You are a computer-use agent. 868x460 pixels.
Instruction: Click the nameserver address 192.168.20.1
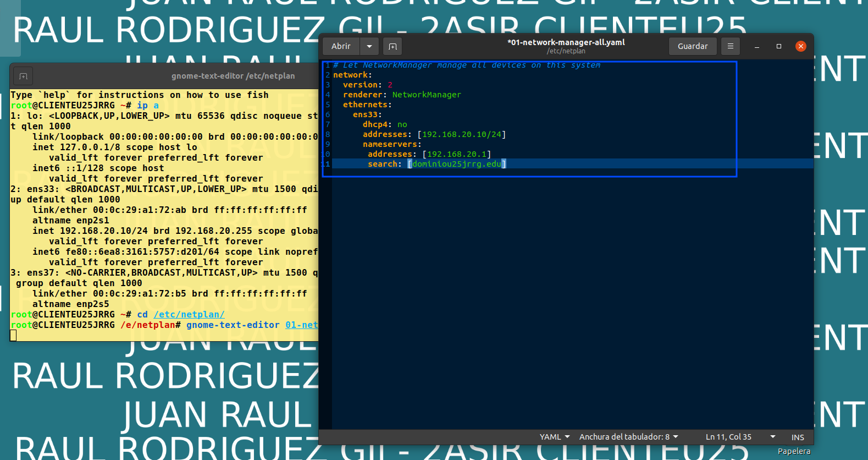click(x=457, y=154)
